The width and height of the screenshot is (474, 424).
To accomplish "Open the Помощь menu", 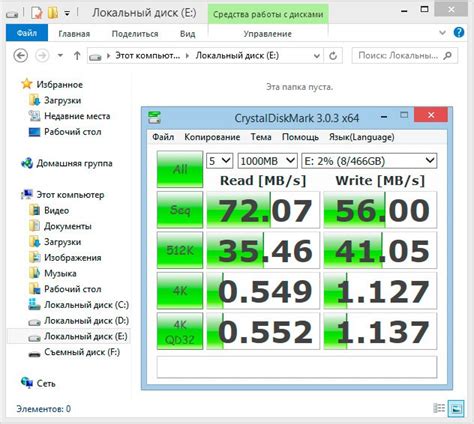I will 300,137.
